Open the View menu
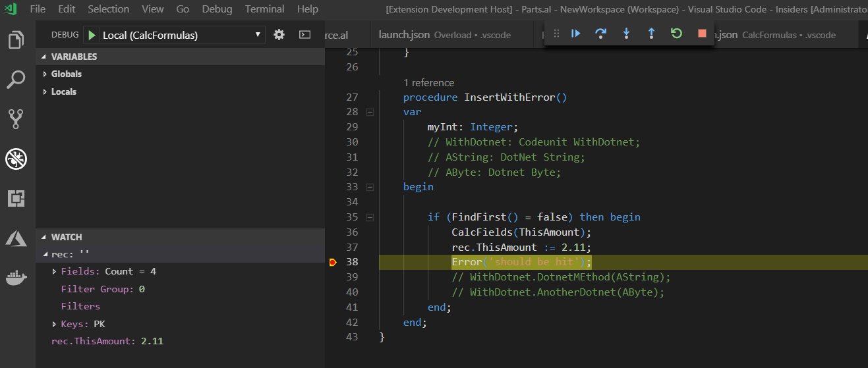The height and width of the screenshot is (368, 868). click(153, 9)
